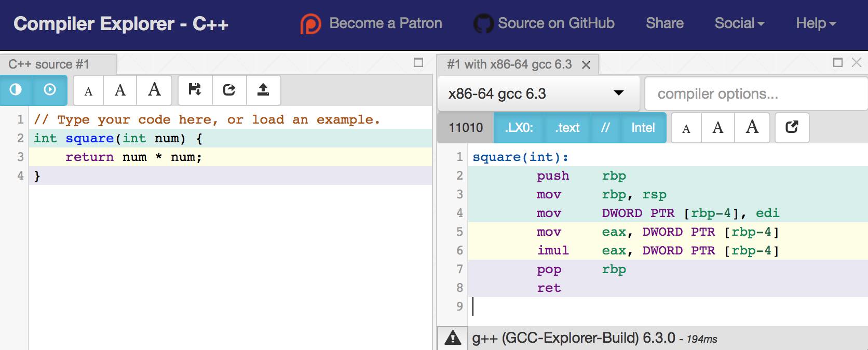Toggle the .text directives filter

567,128
